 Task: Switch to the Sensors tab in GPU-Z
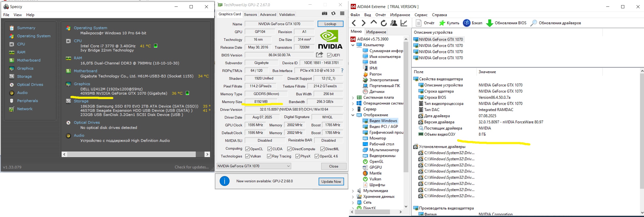coord(250,15)
